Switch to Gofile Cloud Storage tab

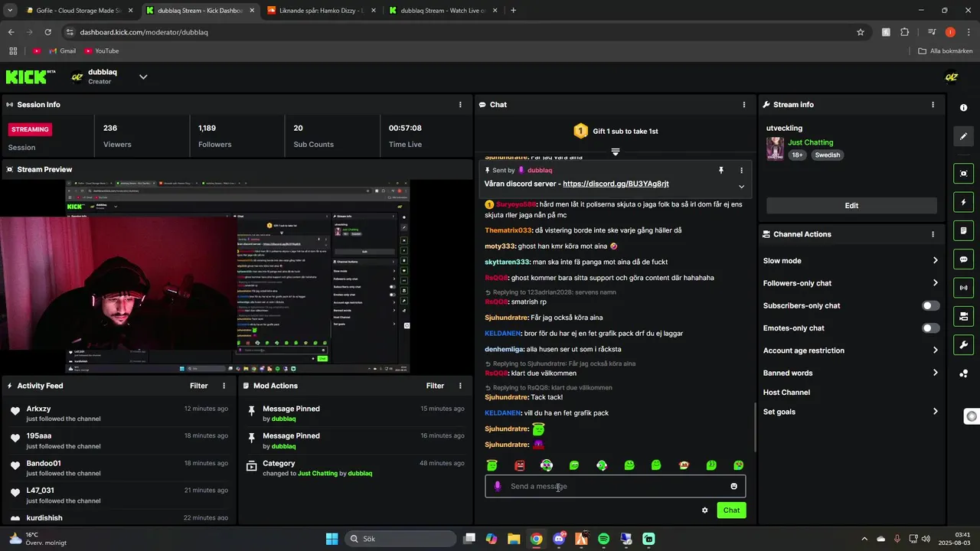(77, 11)
